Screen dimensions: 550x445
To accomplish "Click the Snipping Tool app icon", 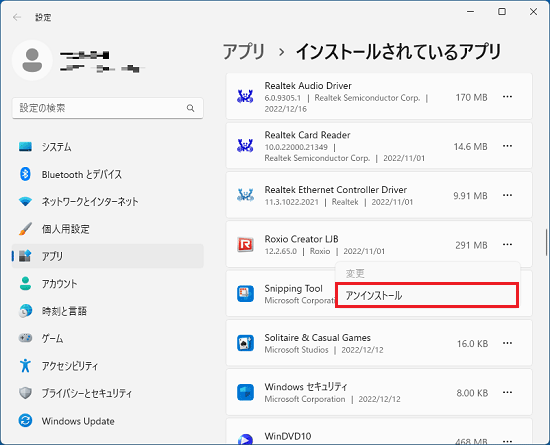I will [245, 294].
